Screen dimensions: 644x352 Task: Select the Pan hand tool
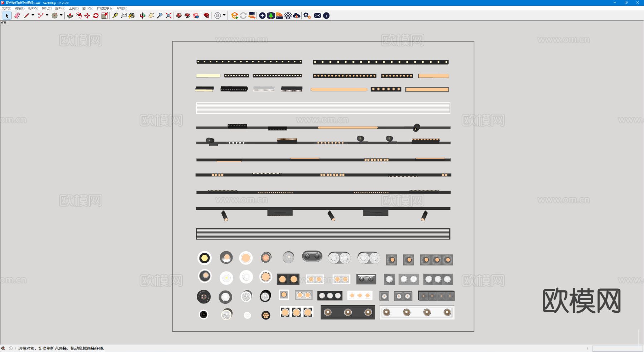[x=151, y=16]
